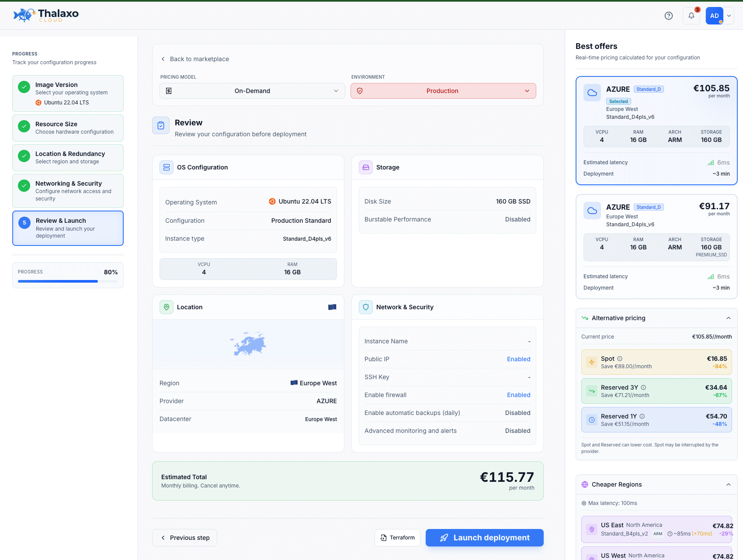Open the Location & Redundancy step
This screenshot has height=560, width=743.
click(x=68, y=158)
